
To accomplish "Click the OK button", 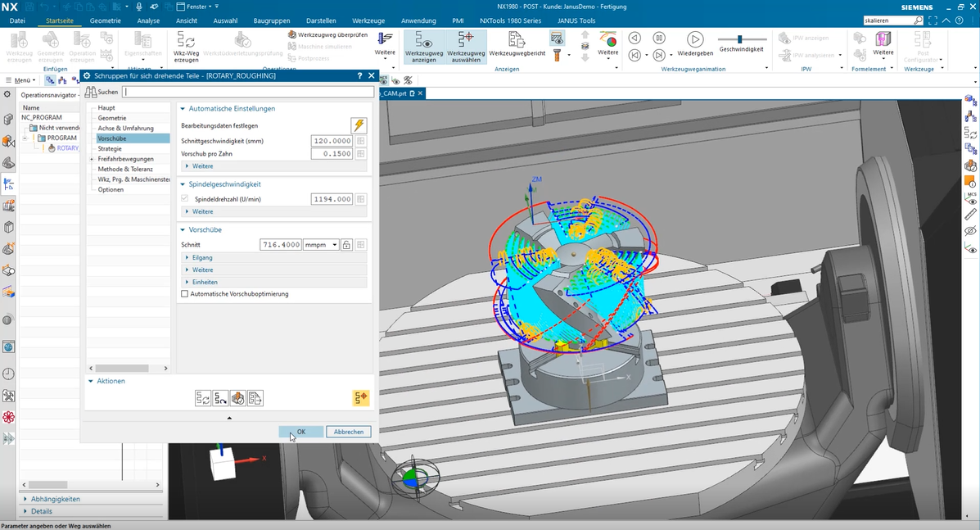I will (301, 432).
